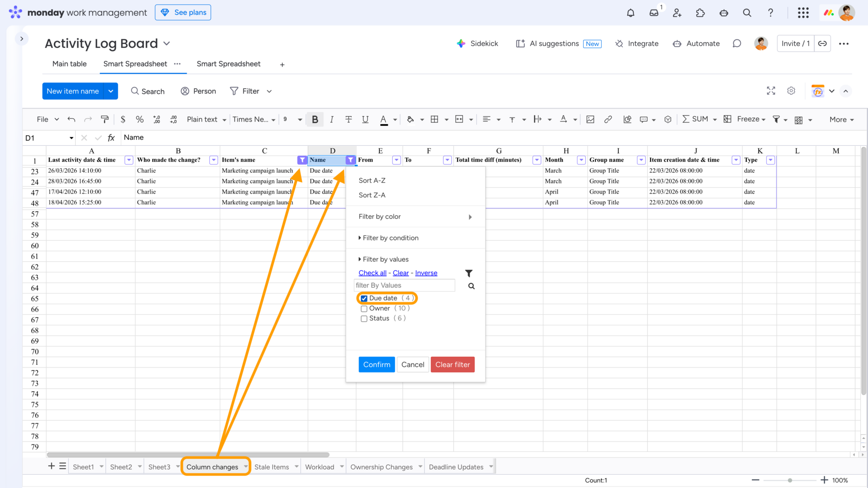Image resolution: width=868 pixels, height=488 pixels.
Task: Click the filter By Values search field
Action: coord(404,286)
